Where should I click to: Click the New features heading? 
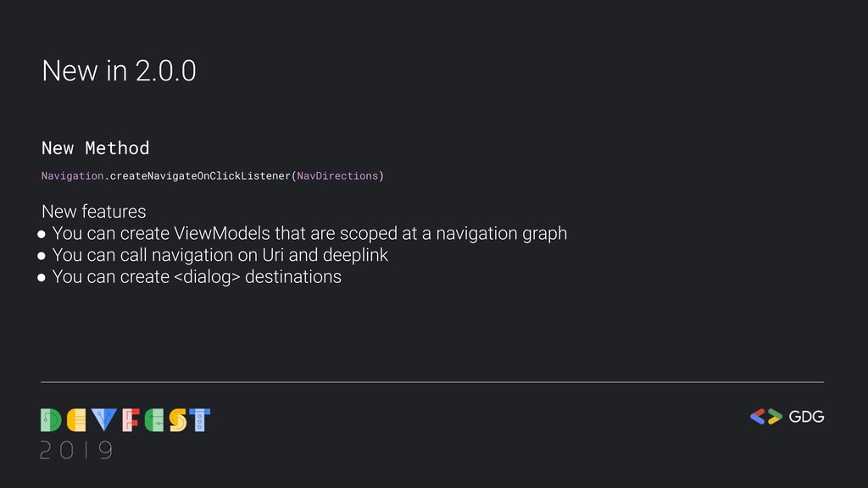93,211
